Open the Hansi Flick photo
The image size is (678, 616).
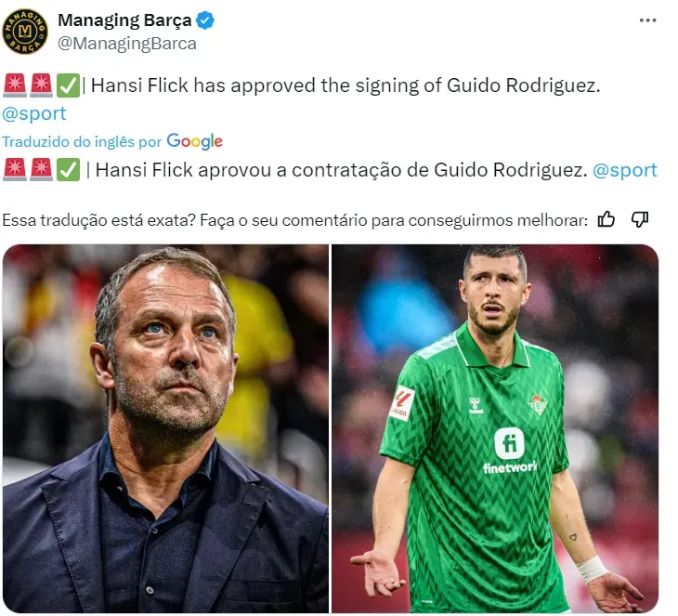(165, 428)
